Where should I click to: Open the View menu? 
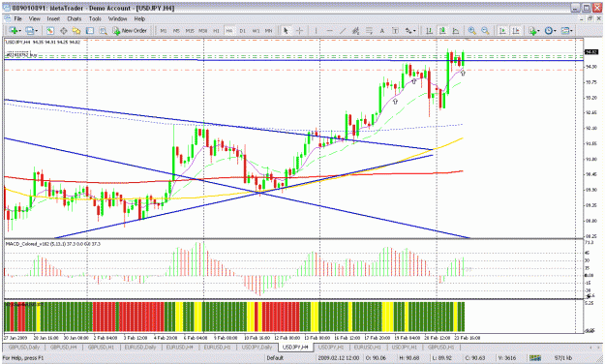(x=34, y=18)
